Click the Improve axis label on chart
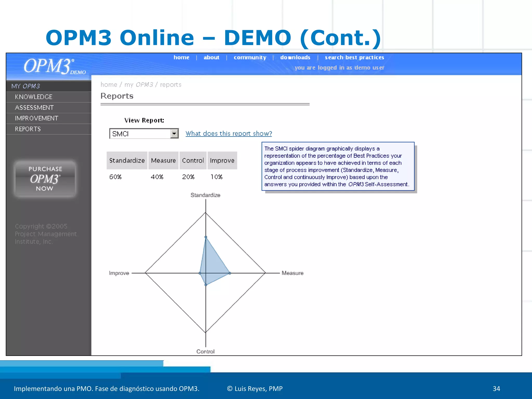532x399 pixels. [x=119, y=273]
